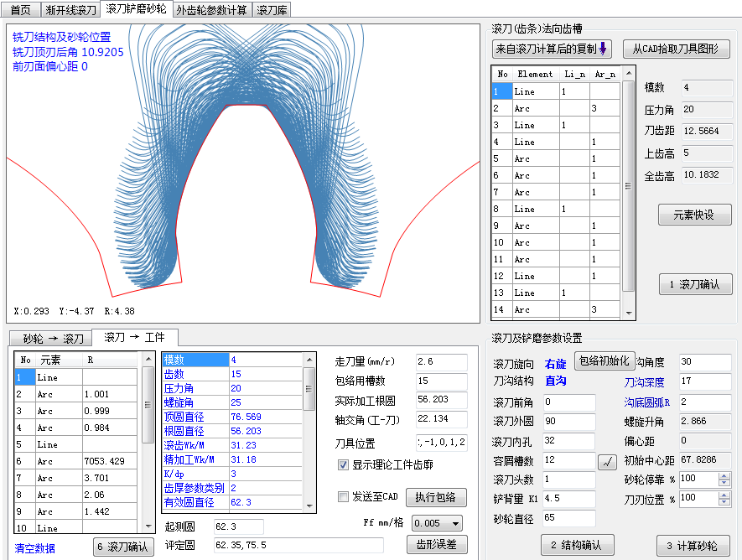The height and width of the screenshot is (560, 742).
Task: Click down arrow of workpiece parameter list scrollbar
Action: pyautogui.click(x=309, y=506)
